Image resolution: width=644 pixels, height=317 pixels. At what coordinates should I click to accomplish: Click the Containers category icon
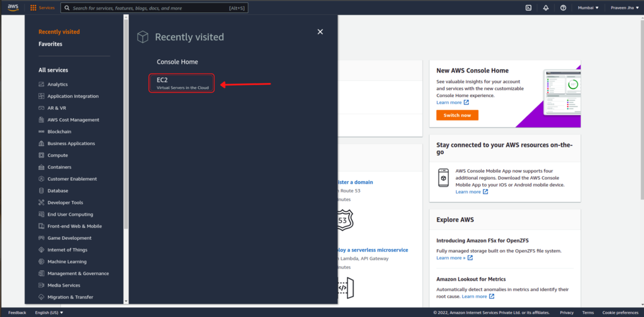click(41, 167)
